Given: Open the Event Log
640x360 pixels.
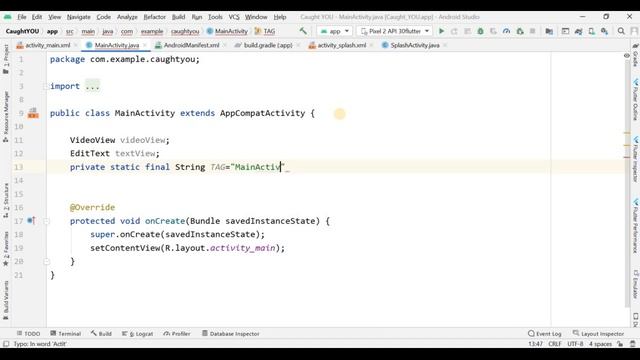Looking at the screenshot, I should tap(544, 333).
